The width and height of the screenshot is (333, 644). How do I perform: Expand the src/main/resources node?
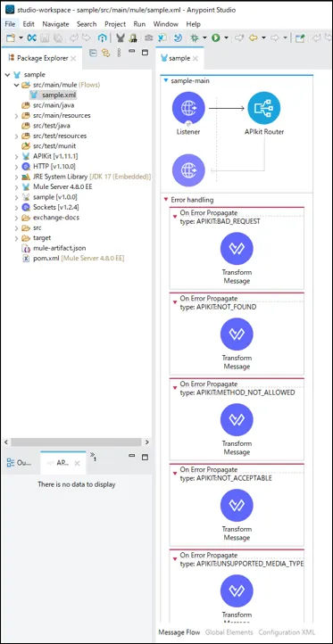[16, 115]
